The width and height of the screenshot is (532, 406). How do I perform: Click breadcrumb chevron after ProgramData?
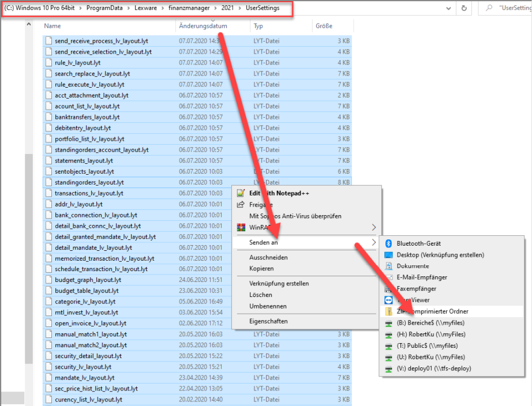coord(128,8)
